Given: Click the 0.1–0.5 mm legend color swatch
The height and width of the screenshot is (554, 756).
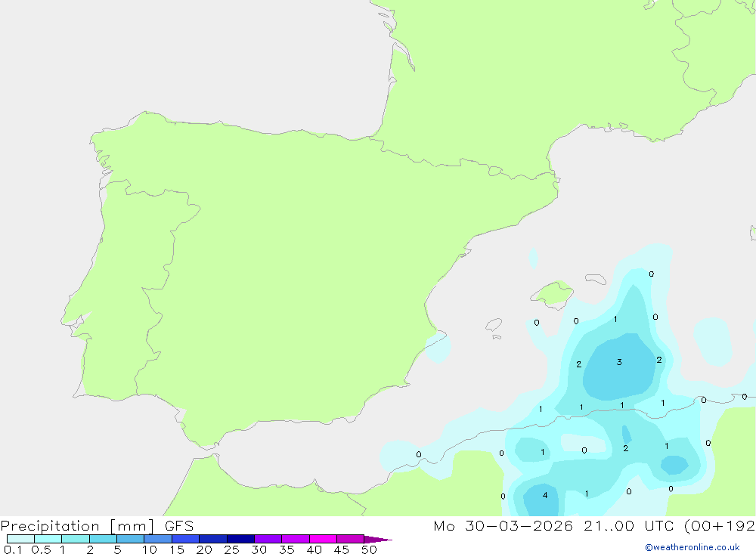Looking at the screenshot, I should 20,539.
